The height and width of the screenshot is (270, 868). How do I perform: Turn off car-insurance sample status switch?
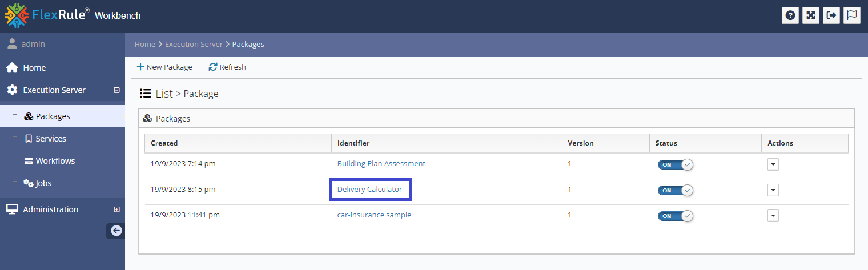click(x=676, y=216)
